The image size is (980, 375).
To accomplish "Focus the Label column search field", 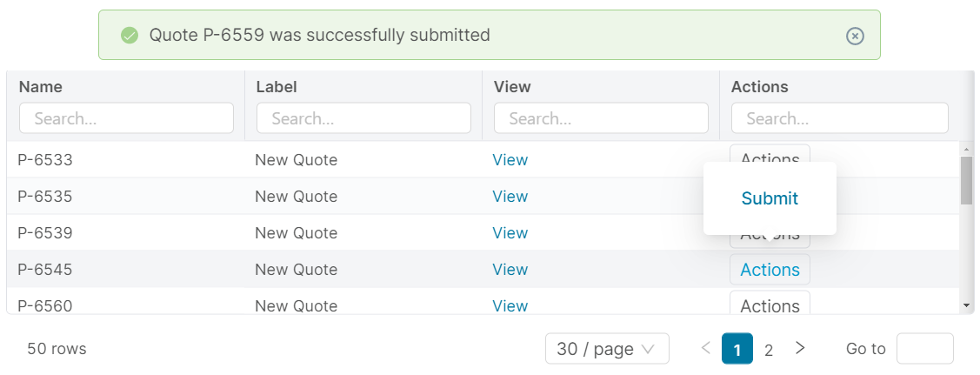I will 363,118.
